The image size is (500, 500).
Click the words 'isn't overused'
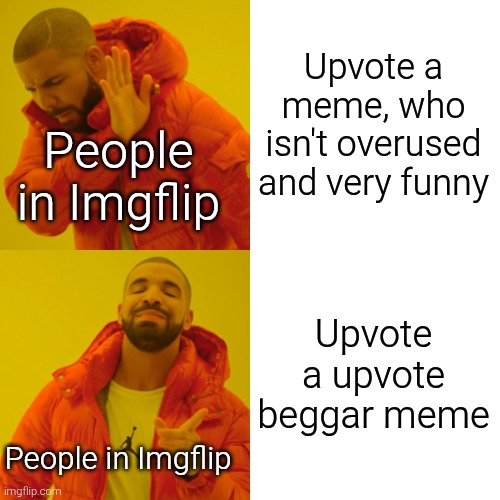[373, 144]
